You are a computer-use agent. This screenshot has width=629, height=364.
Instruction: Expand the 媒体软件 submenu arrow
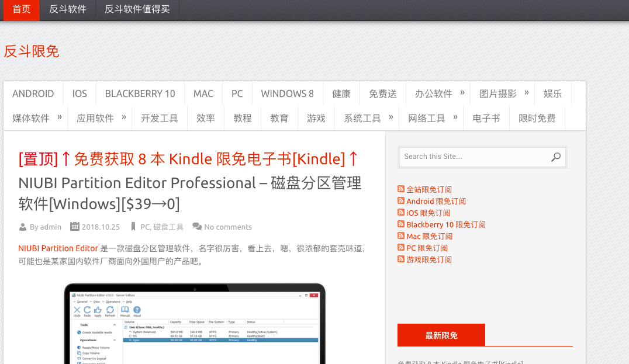point(60,117)
